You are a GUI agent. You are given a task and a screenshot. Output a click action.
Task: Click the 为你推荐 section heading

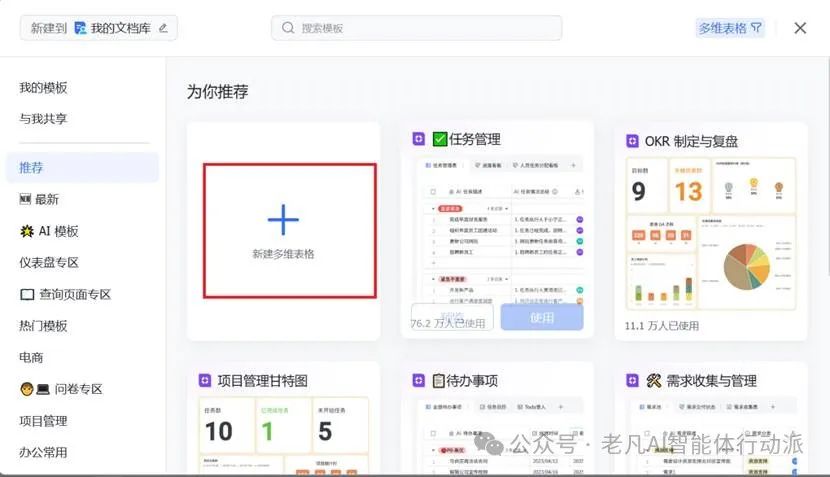coord(218,92)
